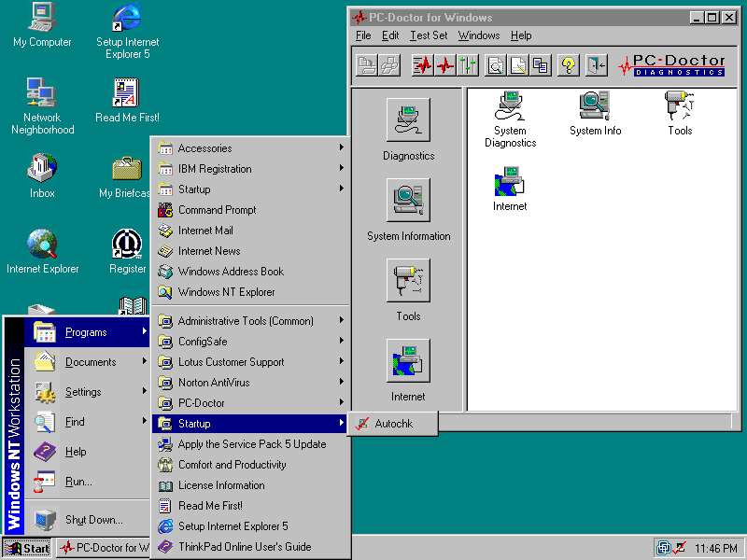Click Run... in the Start menu

[87, 482]
